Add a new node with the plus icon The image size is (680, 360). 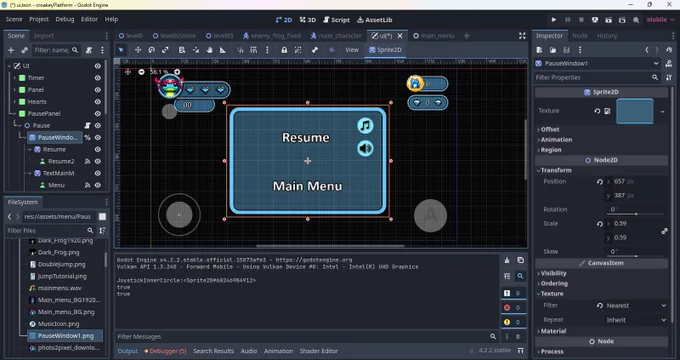pos(11,50)
